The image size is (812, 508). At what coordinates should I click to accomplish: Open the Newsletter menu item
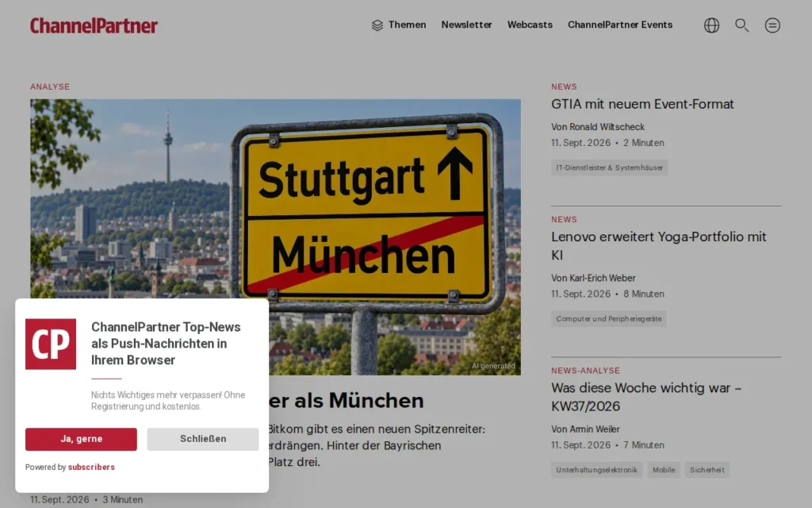click(x=466, y=25)
